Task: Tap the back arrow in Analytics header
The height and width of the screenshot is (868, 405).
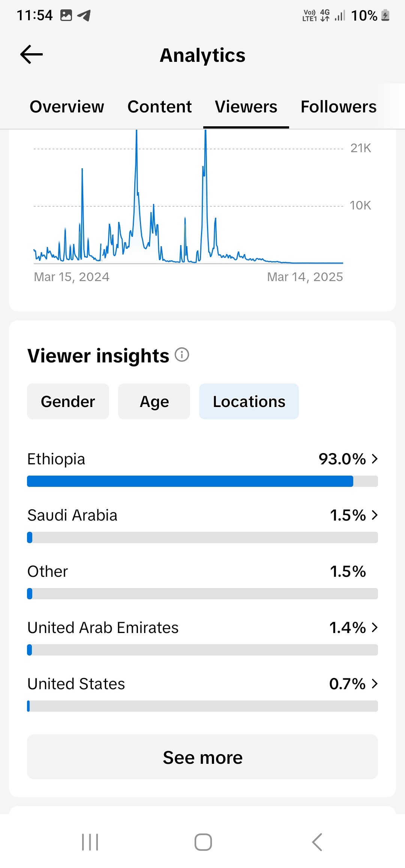Action: coord(31,55)
